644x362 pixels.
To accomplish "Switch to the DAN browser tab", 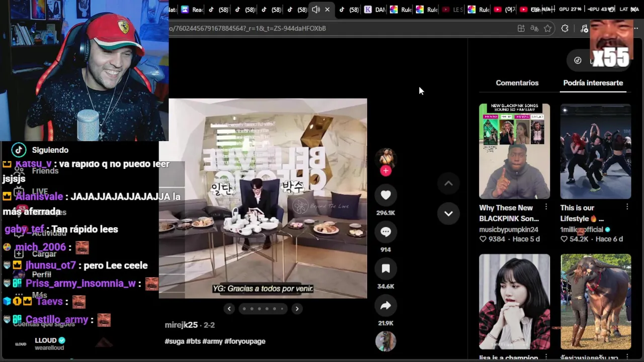I will pos(375,10).
